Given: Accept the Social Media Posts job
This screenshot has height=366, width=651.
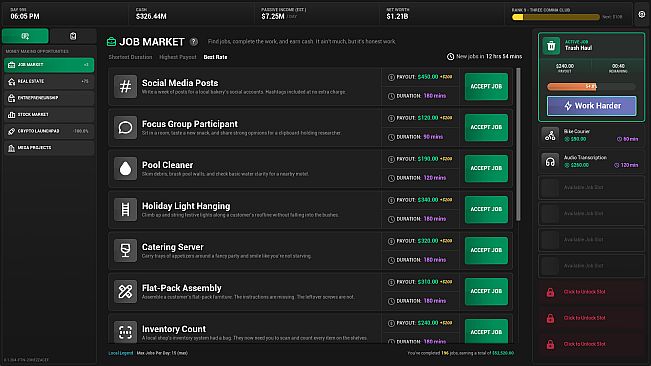Looking at the screenshot, I should 486,86.
